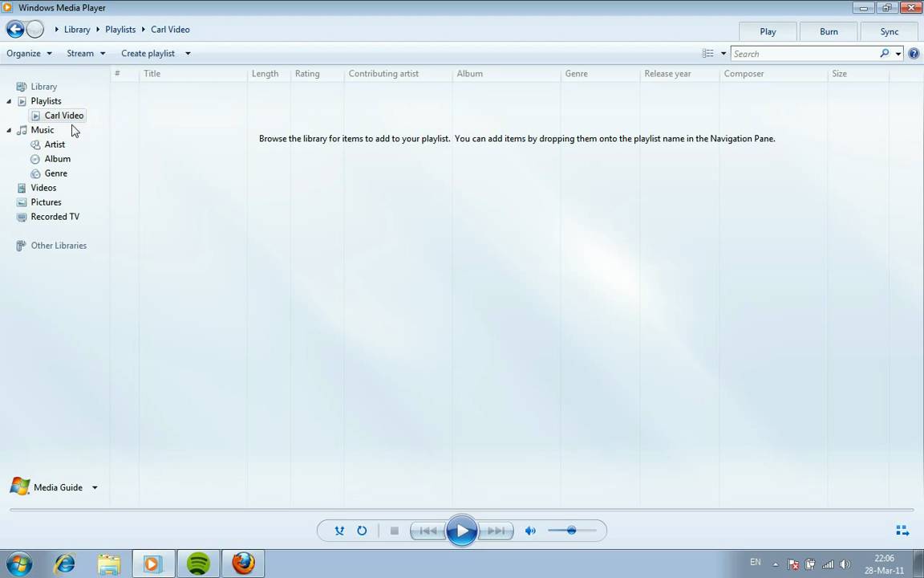Open the Stream menu

coord(86,53)
